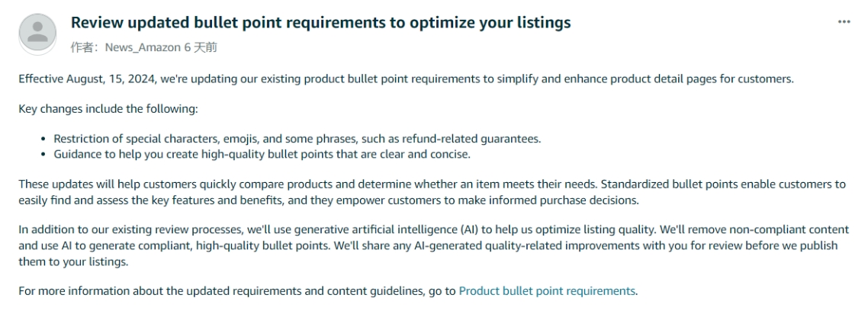This screenshot has height=314, width=868.
Task: Click the author's default avatar icon
Action: (37, 32)
